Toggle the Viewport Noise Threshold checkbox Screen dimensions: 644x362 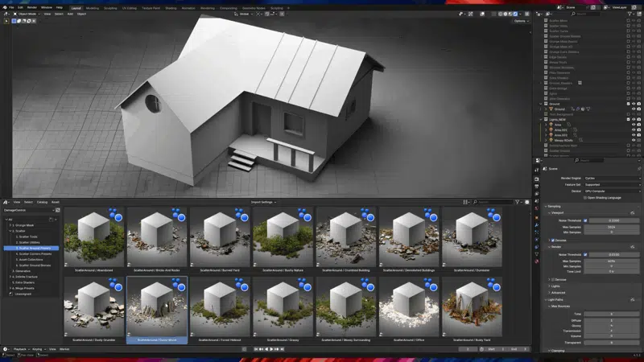point(585,220)
